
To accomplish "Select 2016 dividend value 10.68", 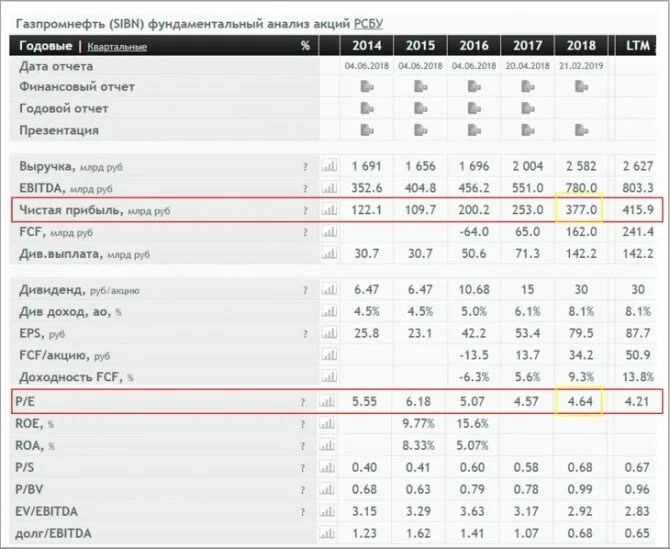I will click(x=474, y=290).
